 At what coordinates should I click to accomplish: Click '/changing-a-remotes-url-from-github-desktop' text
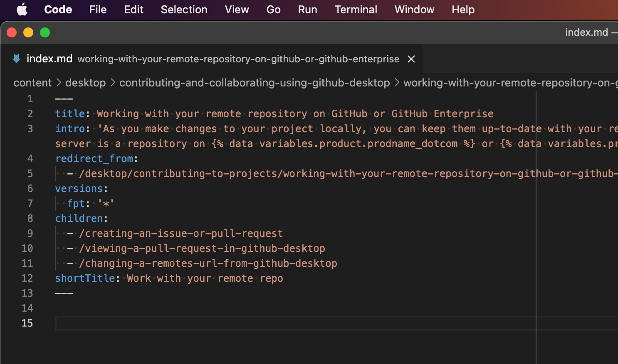[208, 263]
